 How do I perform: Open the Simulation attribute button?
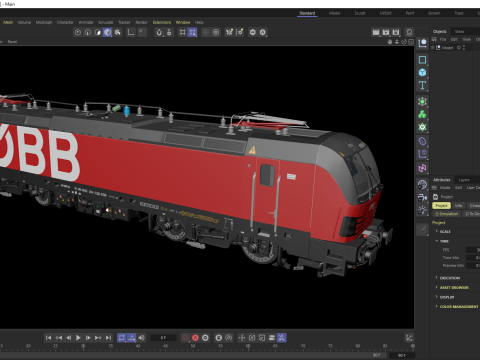447,214
